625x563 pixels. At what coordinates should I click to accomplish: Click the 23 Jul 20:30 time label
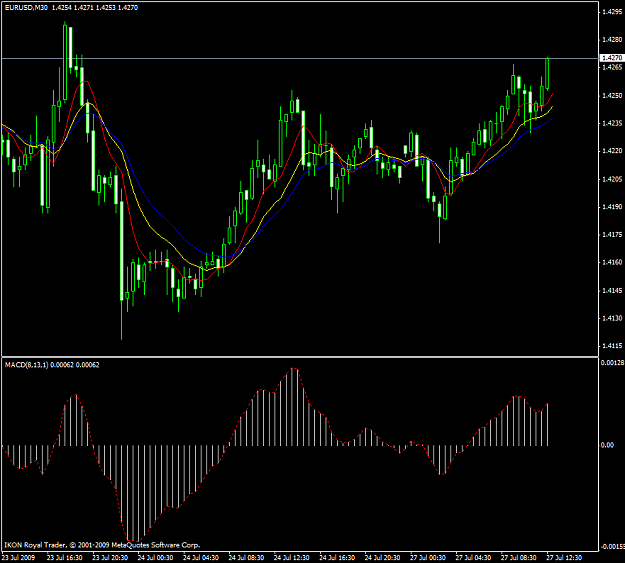[x=110, y=557]
